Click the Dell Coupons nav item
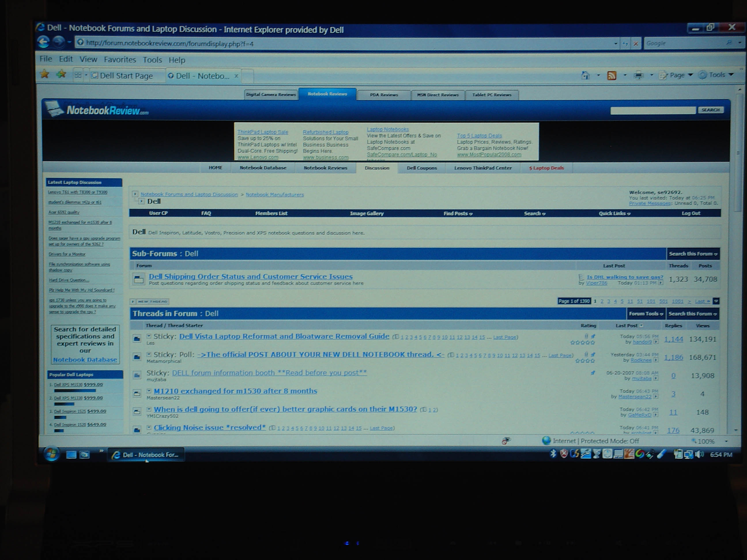Screen dimensions: 747x560 pyautogui.click(x=421, y=168)
